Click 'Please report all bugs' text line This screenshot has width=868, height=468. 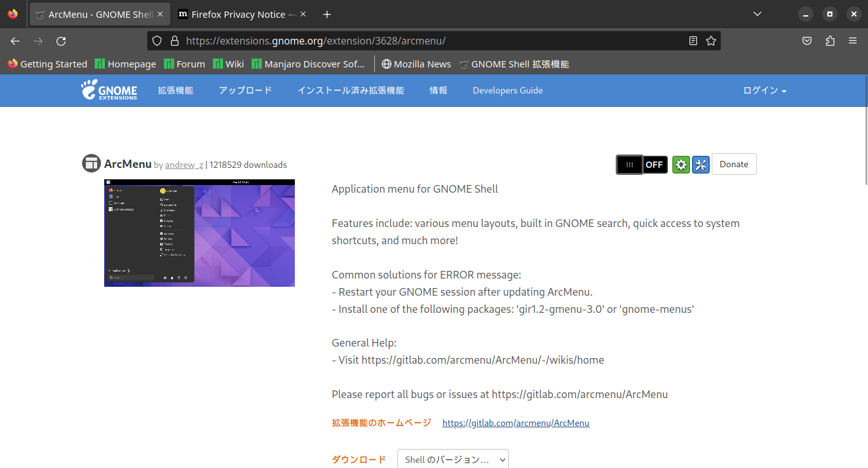(499, 394)
